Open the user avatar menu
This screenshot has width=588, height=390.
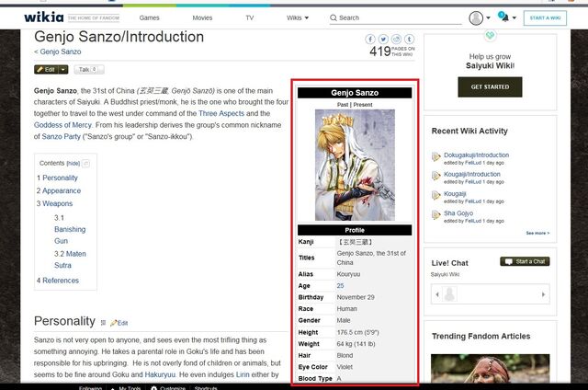coord(476,17)
